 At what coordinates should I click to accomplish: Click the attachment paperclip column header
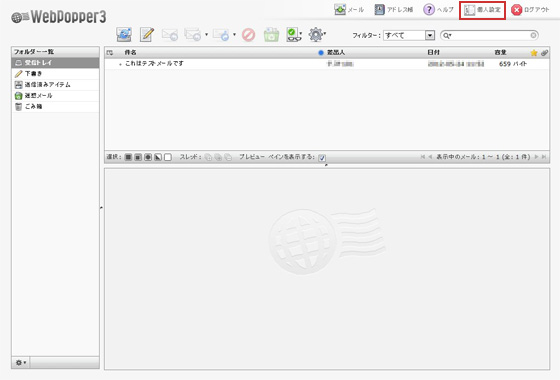(544, 53)
